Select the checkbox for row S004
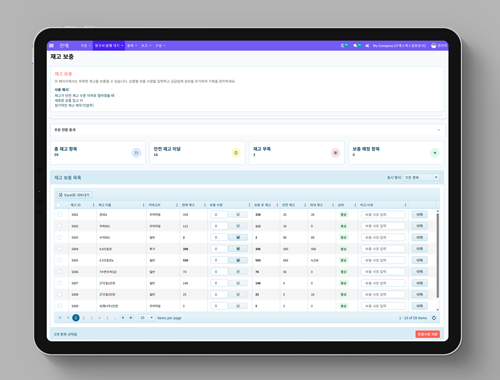 (x=59, y=249)
